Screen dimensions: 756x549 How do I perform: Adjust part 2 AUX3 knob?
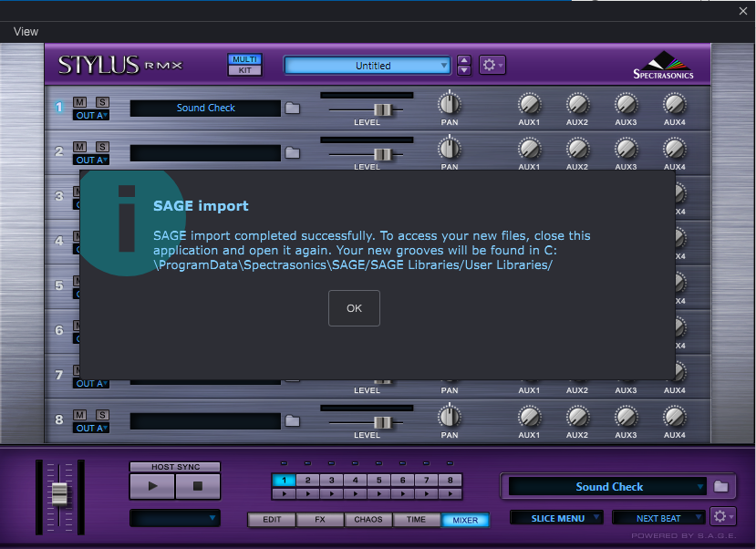coord(627,149)
